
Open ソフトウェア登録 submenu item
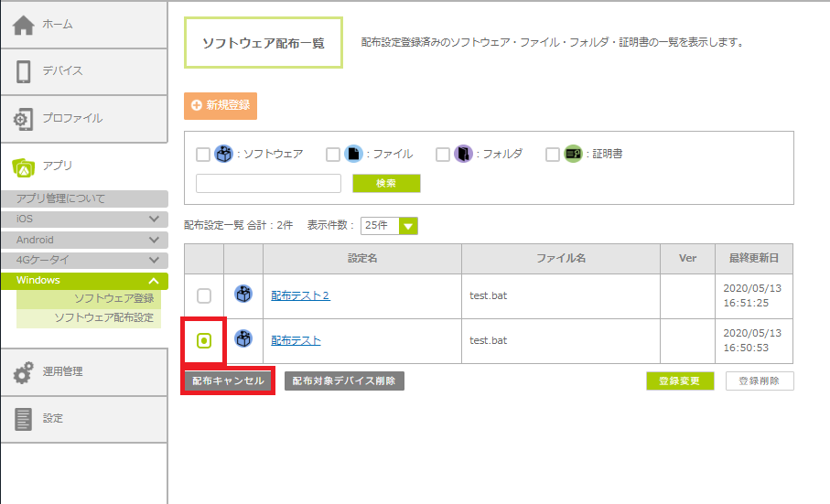[113, 299]
